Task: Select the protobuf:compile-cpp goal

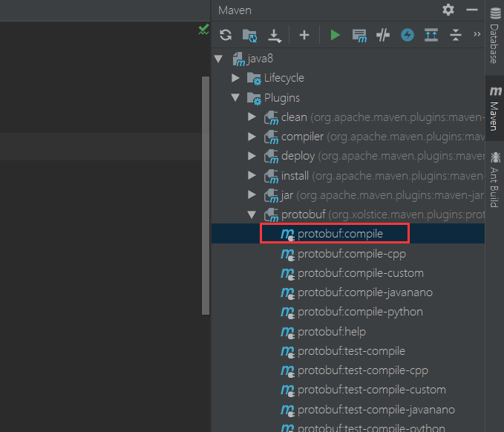Action: [348, 254]
